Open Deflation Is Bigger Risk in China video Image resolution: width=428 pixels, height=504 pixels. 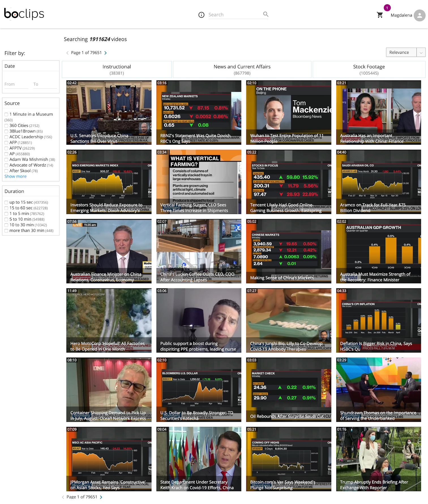(378, 321)
